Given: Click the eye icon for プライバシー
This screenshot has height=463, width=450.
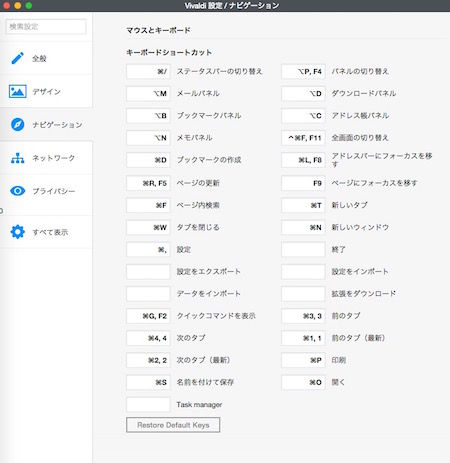Looking at the screenshot, I should click(x=18, y=191).
